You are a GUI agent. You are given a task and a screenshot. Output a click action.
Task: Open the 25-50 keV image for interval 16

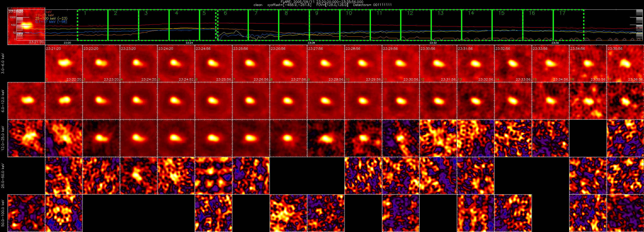[x=588, y=176]
